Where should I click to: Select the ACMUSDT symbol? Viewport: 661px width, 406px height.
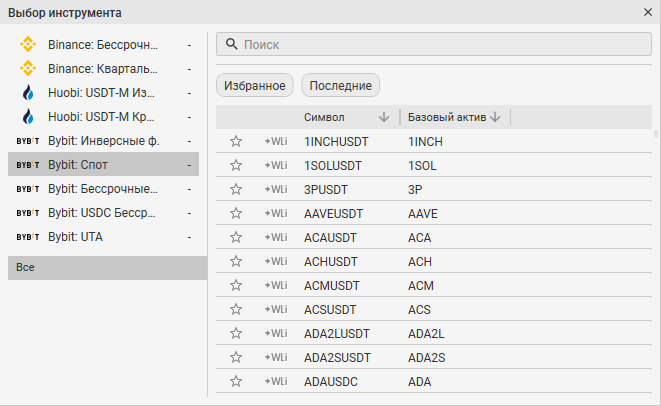[x=332, y=286]
